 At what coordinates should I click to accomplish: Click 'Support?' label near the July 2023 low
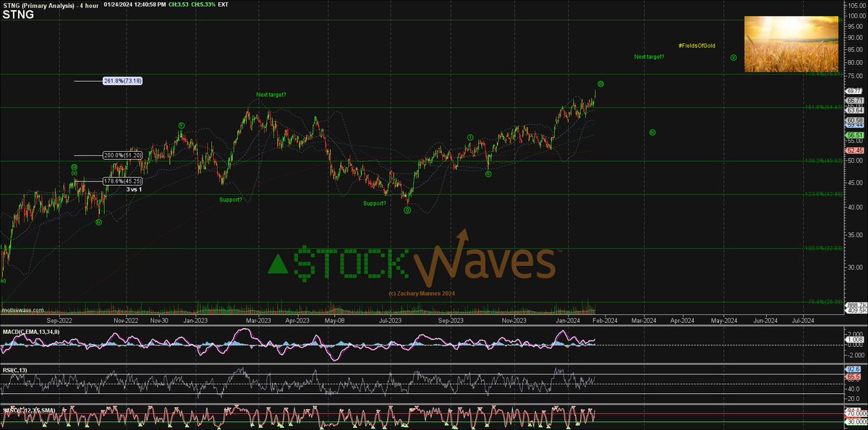tap(375, 203)
